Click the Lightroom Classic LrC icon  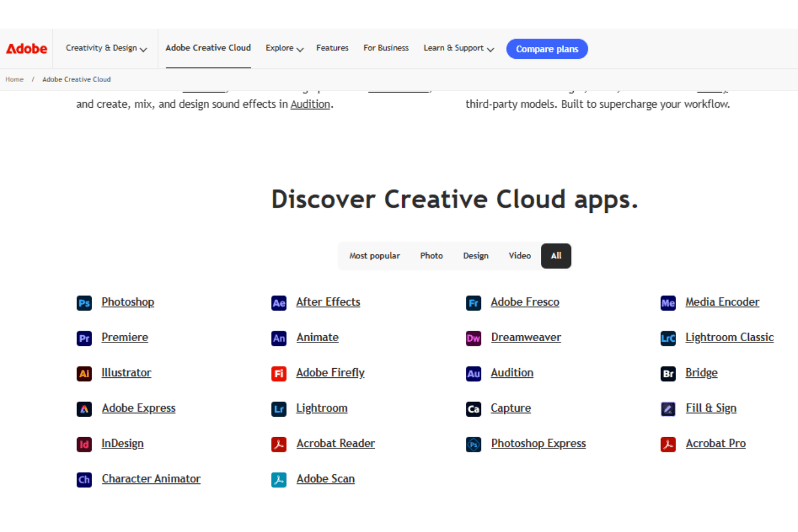click(668, 338)
